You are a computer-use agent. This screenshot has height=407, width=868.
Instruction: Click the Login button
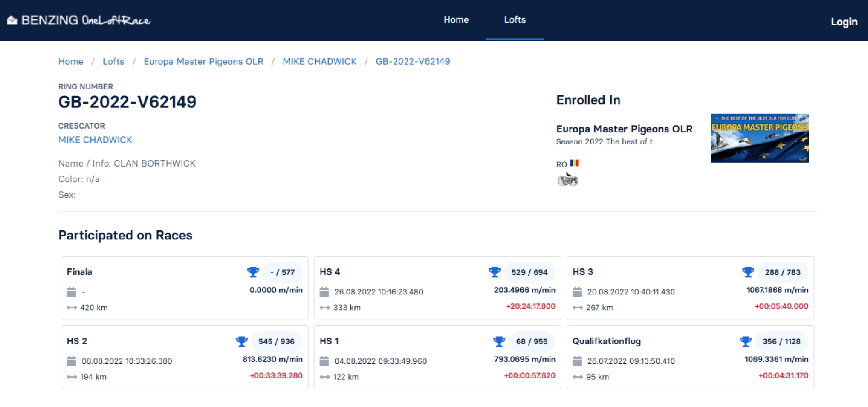pyautogui.click(x=844, y=22)
